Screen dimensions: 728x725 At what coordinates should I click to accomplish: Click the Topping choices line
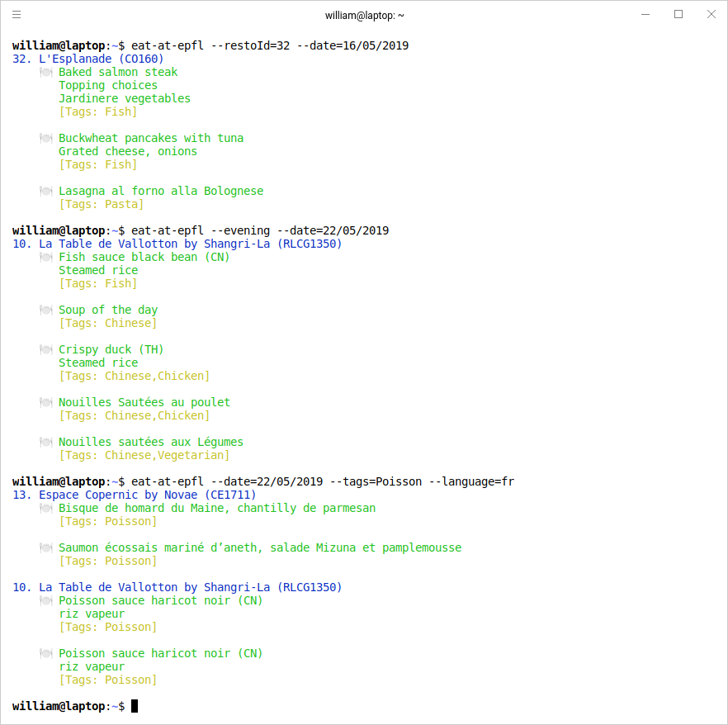(107, 85)
